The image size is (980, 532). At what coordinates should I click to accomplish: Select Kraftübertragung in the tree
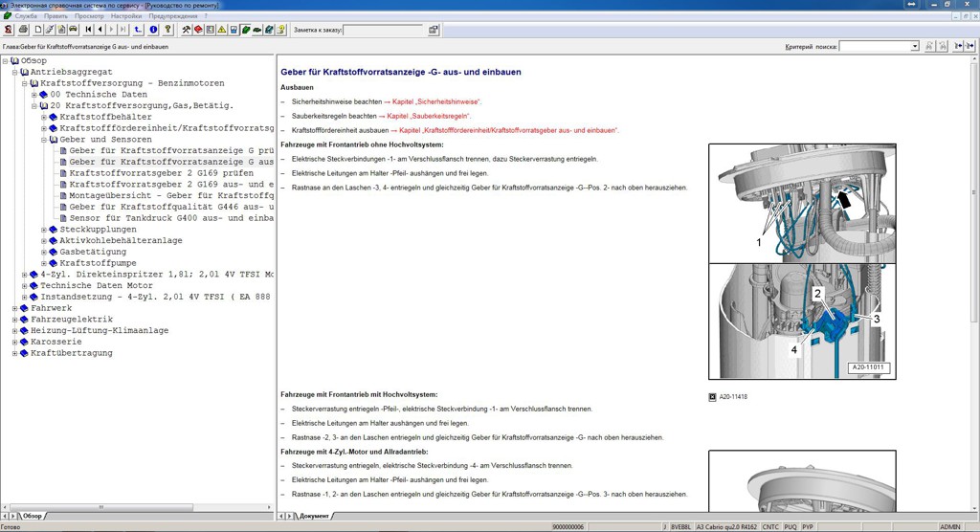pyautogui.click(x=71, y=353)
